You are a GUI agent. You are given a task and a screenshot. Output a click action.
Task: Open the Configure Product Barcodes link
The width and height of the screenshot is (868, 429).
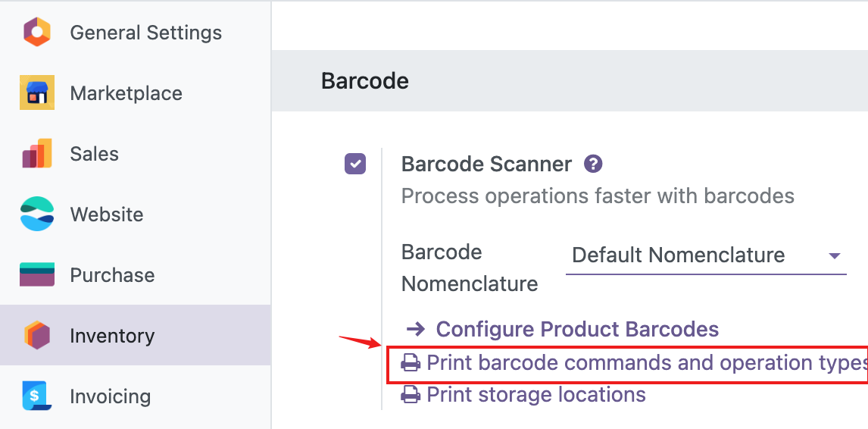[577, 329]
